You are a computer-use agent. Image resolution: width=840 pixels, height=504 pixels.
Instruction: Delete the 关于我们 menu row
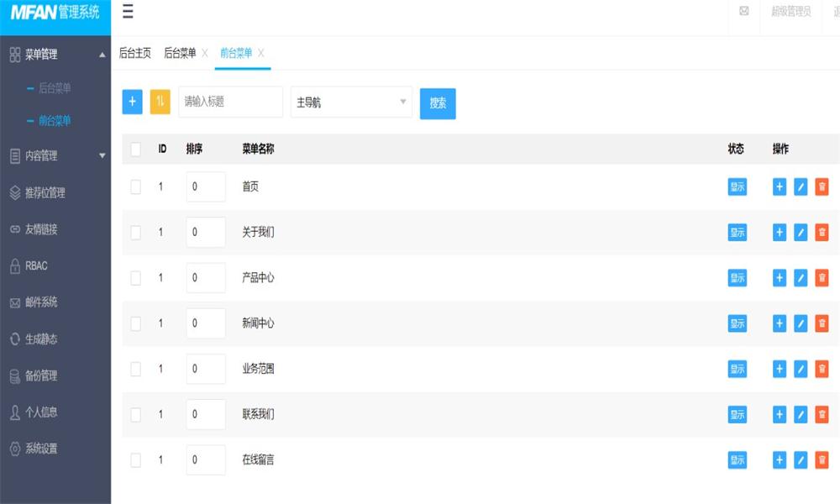pyautogui.click(x=822, y=233)
